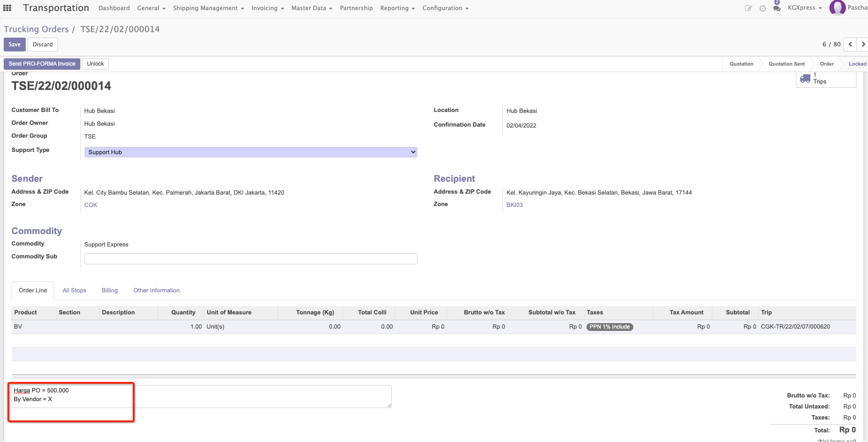The width and height of the screenshot is (868, 442).
Task: Switch to the Other Information tab
Action: [157, 291]
